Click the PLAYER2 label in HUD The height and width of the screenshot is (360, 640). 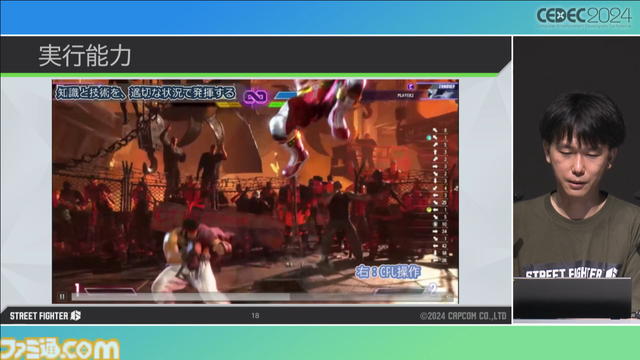click(405, 95)
